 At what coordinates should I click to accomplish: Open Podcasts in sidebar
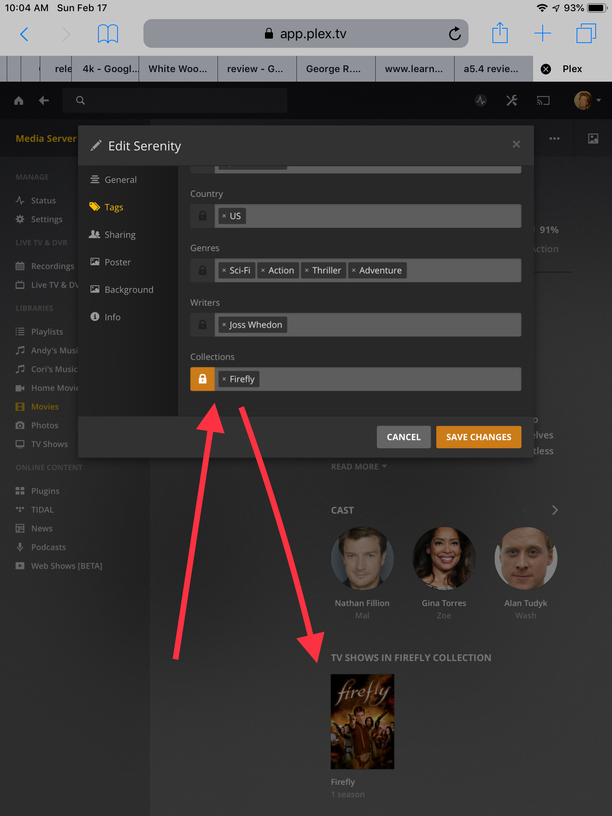pyautogui.click(x=41, y=547)
